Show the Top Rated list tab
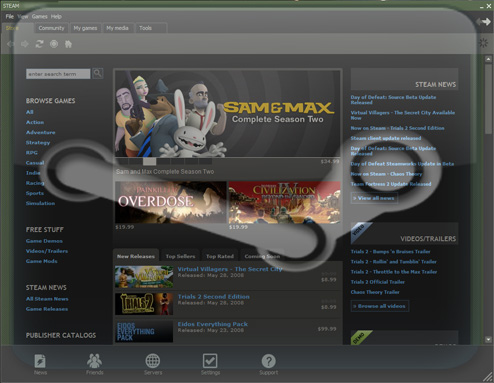Image resolution: width=494 pixels, height=383 pixels. coord(220,256)
